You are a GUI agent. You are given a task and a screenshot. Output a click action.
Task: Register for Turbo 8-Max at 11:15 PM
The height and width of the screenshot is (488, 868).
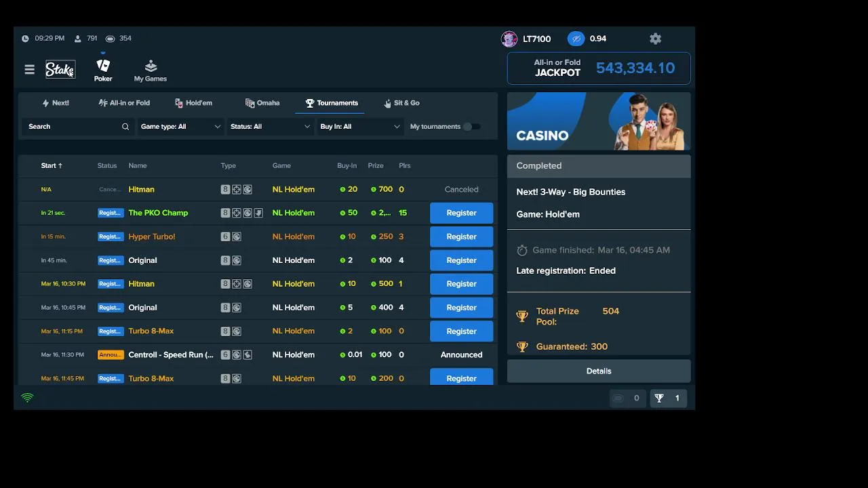click(461, 331)
